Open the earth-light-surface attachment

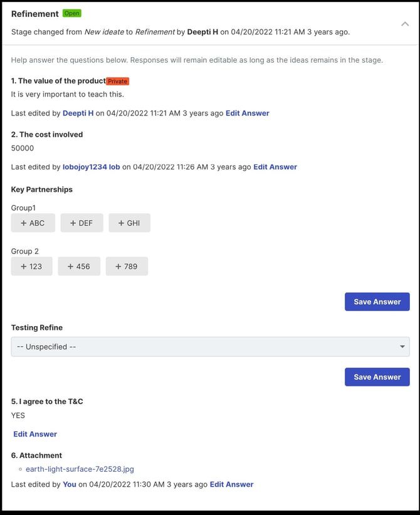point(80,469)
